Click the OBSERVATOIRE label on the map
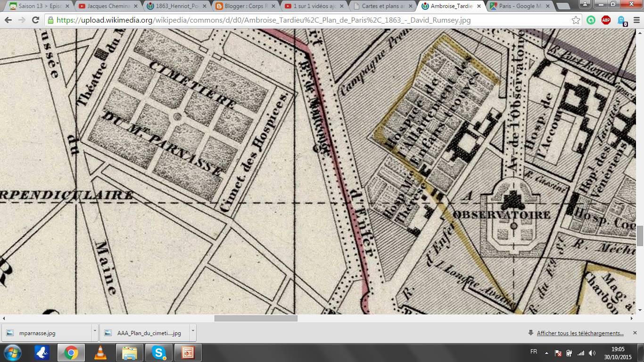The image size is (644, 362). [502, 215]
